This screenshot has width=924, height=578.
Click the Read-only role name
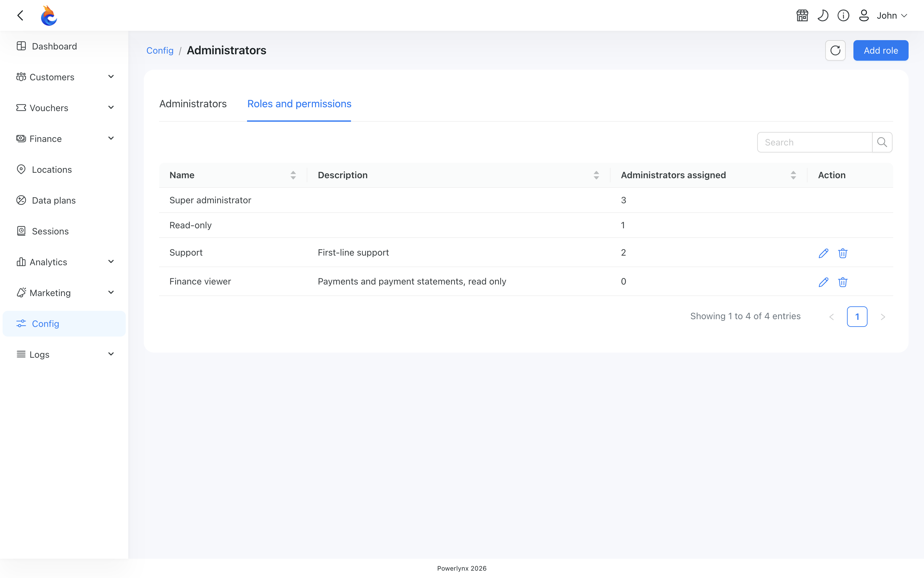[x=191, y=225]
